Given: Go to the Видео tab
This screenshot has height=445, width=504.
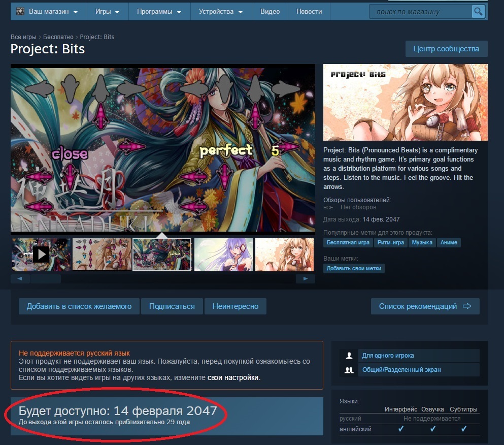Looking at the screenshot, I should tap(270, 12).
